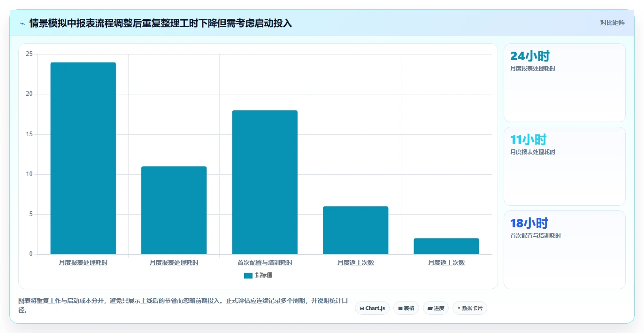Image resolution: width=644 pixels, height=333 pixels.
Task: Select the 24小时 stat card value
Action: 530,56
